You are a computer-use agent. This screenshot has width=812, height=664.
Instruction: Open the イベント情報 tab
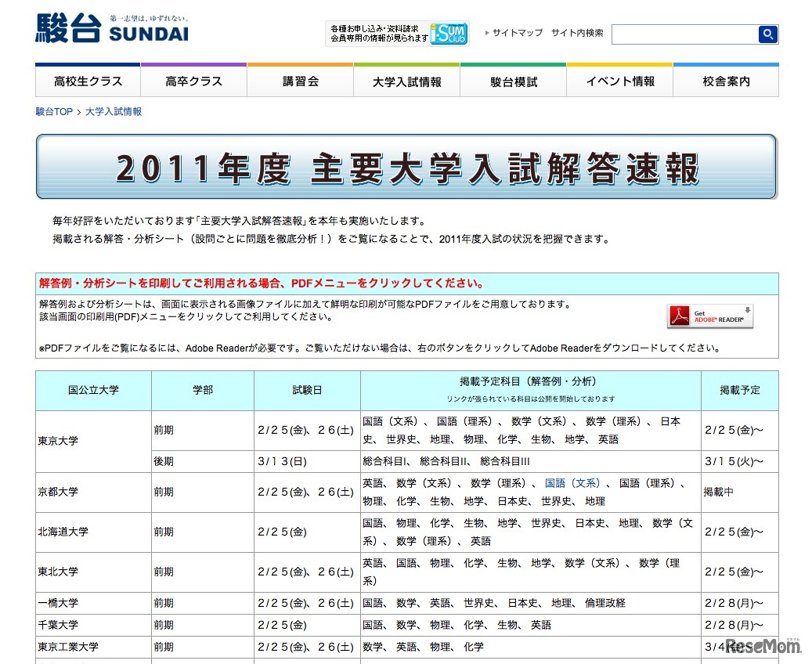point(619,80)
